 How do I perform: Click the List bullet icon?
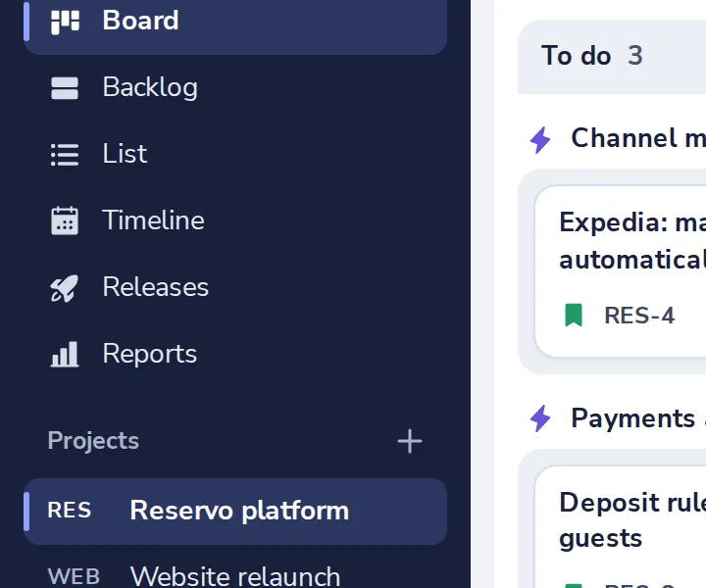[x=65, y=155]
